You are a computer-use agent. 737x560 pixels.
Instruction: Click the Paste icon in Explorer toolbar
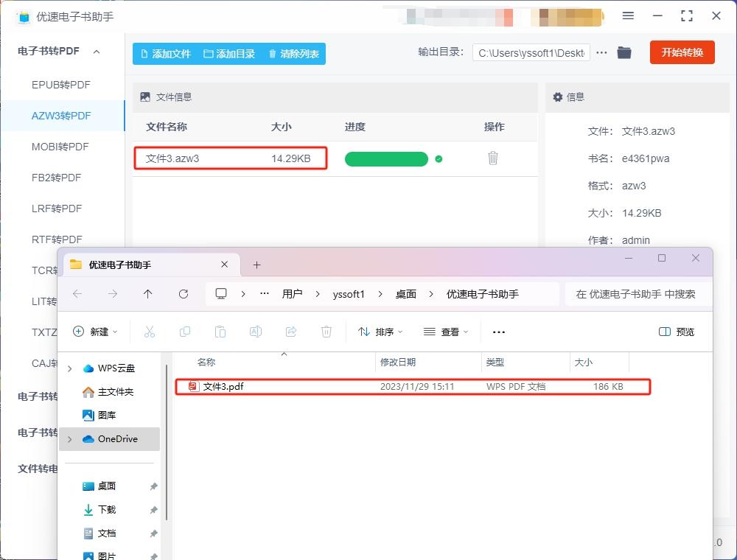(220, 332)
